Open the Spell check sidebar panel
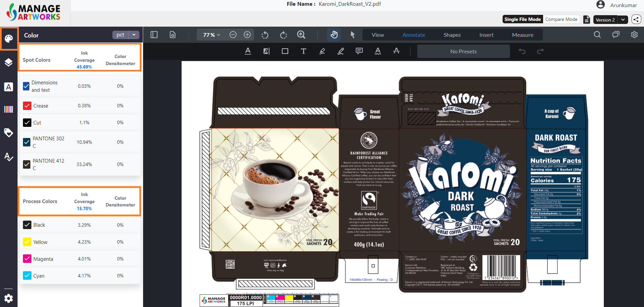644x307 pixels. 9,157
